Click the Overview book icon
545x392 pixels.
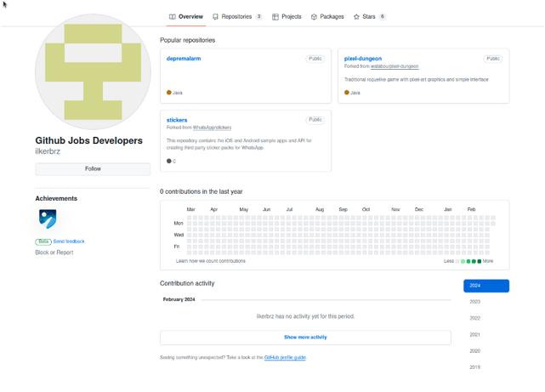click(x=173, y=17)
